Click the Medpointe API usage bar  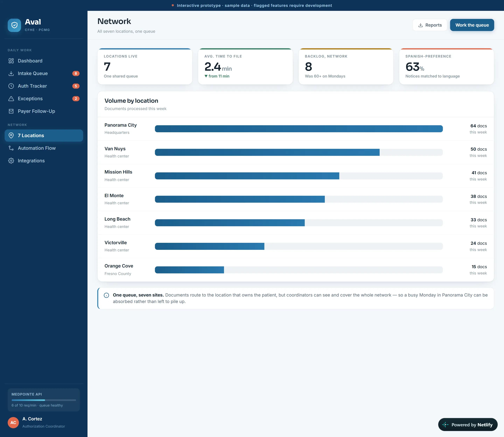point(44,400)
